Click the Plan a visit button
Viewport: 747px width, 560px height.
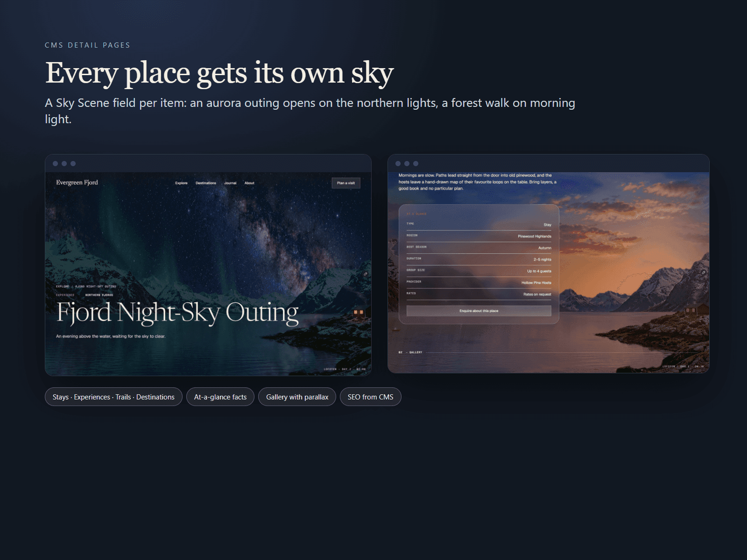(x=346, y=183)
